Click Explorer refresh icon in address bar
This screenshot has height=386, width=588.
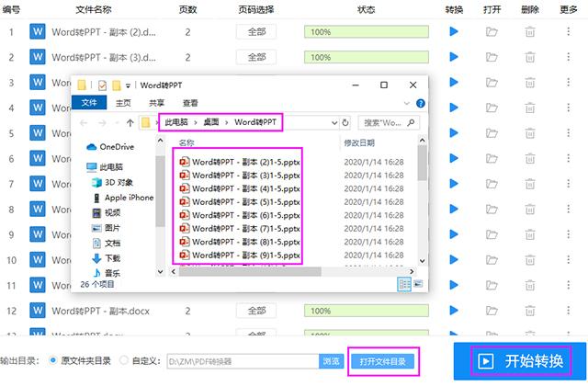[345, 122]
